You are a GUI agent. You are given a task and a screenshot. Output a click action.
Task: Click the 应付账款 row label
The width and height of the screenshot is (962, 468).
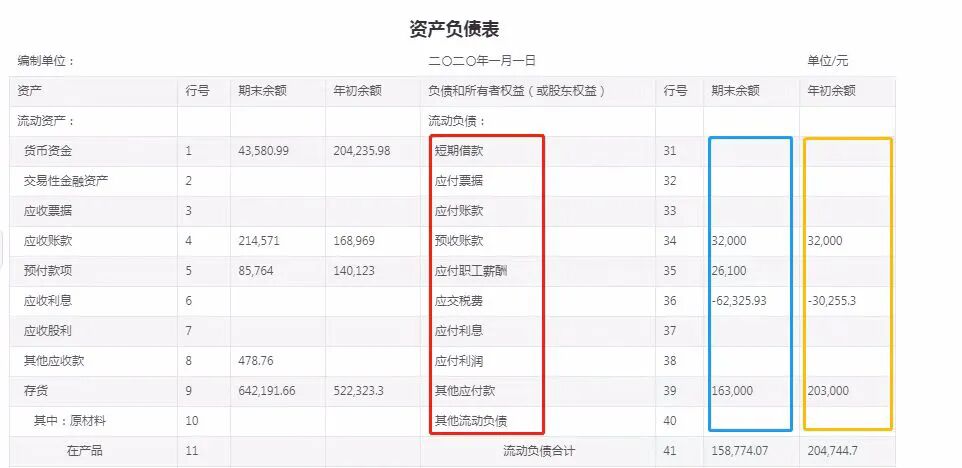(x=459, y=211)
